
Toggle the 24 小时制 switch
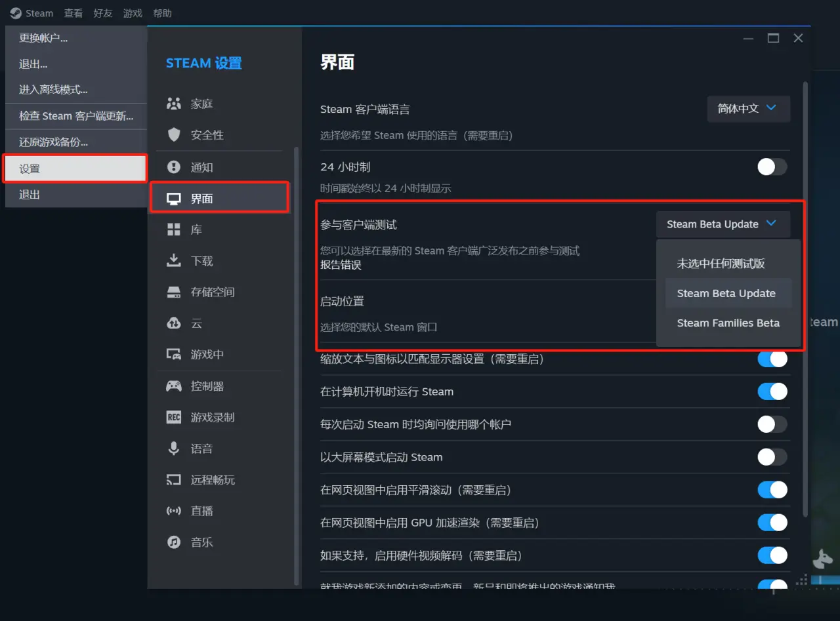point(772,167)
